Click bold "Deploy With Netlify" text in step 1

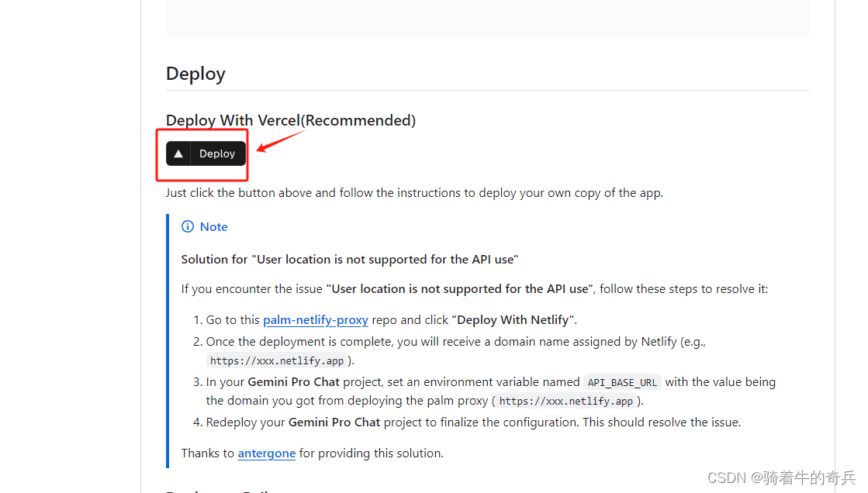[514, 320]
